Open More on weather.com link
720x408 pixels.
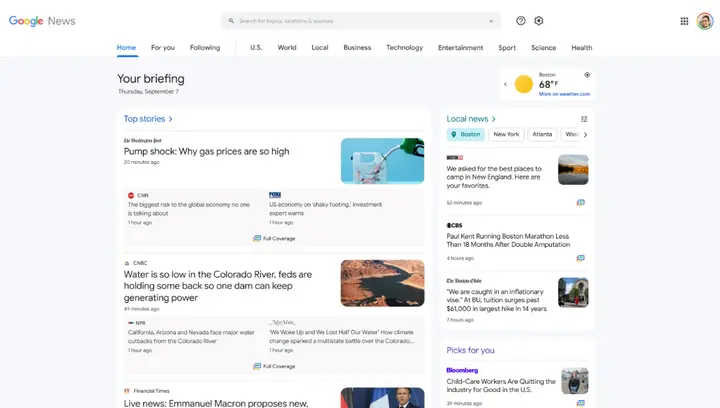click(564, 94)
